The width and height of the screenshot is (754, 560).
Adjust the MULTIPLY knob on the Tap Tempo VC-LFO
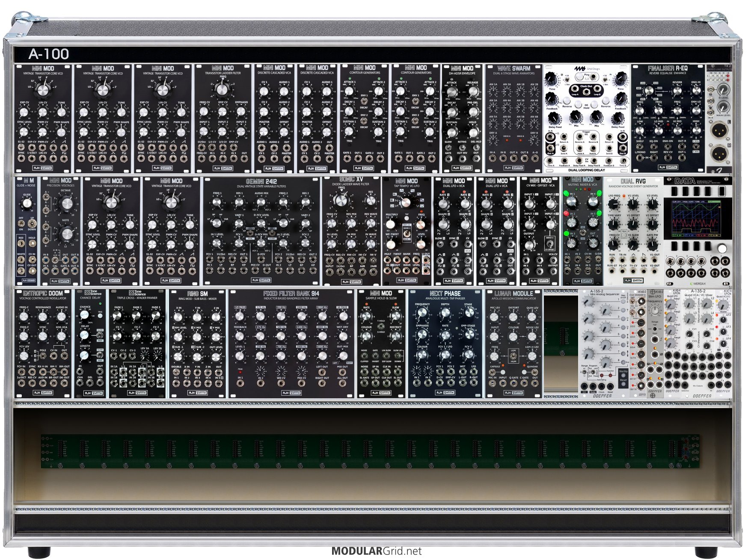391,224
